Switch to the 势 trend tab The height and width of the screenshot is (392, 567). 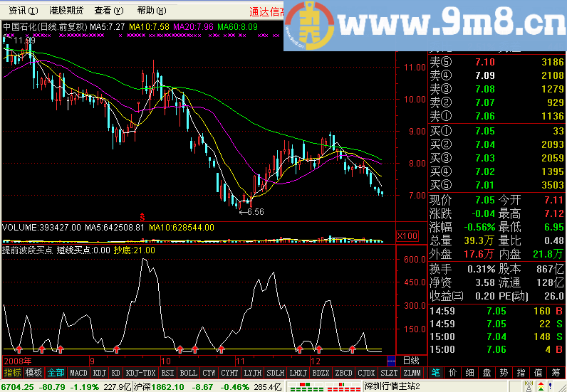click(x=504, y=373)
